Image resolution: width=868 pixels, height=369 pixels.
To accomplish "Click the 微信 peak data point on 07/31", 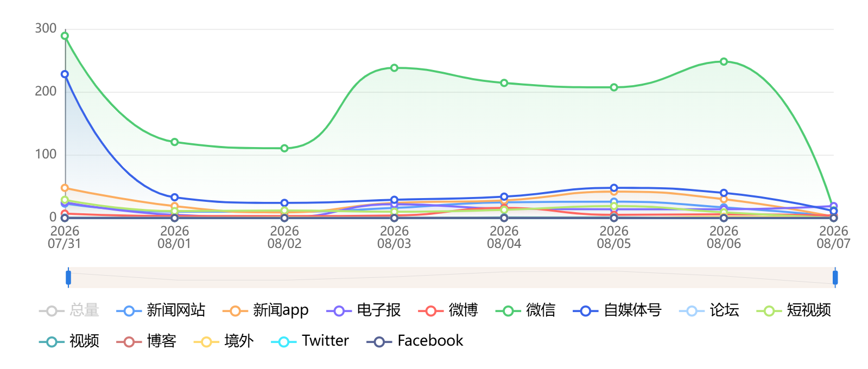I will (x=65, y=36).
